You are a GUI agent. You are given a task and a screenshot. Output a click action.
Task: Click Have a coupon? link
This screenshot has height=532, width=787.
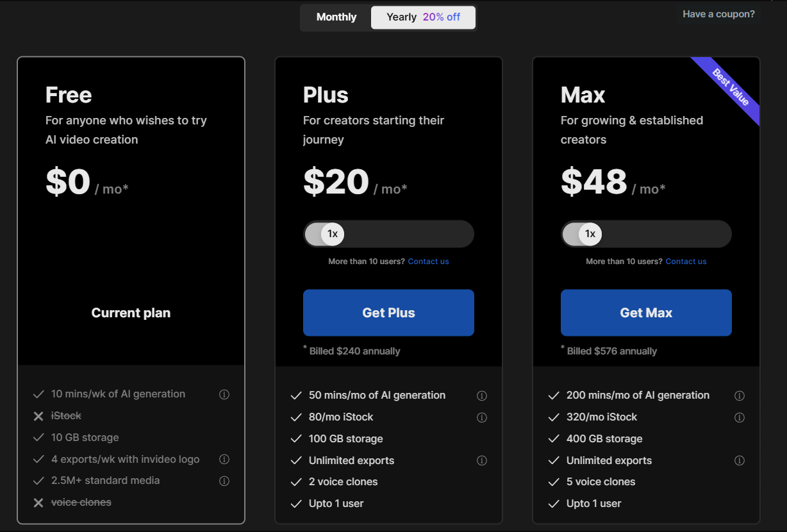(x=718, y=14)
